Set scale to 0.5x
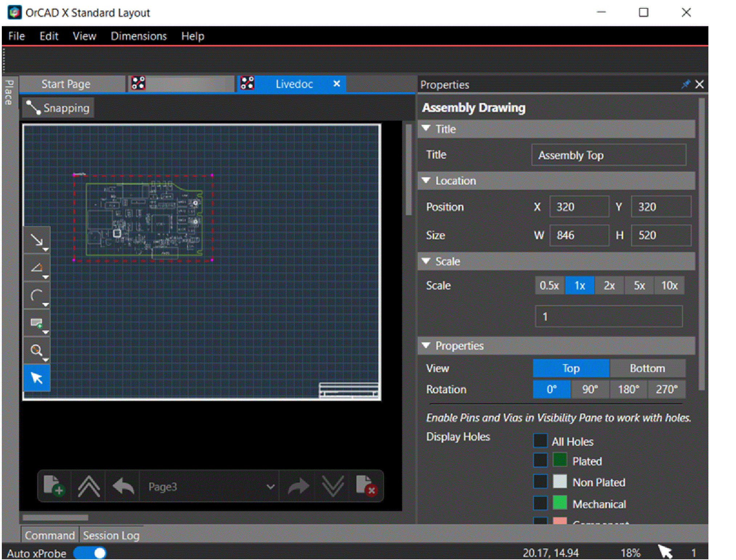This screenshot has width=736, height=560. click(x=549, y=285)
